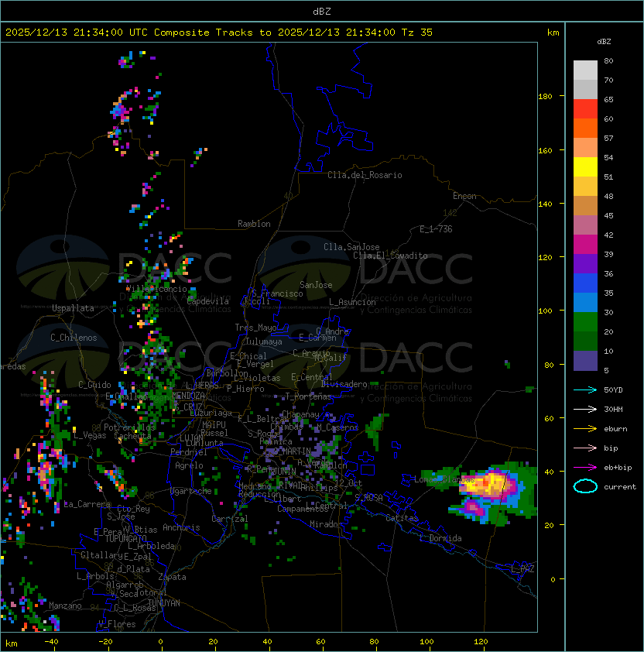This screenshot has height=652, width=644.
Task: Select the magenta 39-42 dBZ swatch
Action: 585,245
